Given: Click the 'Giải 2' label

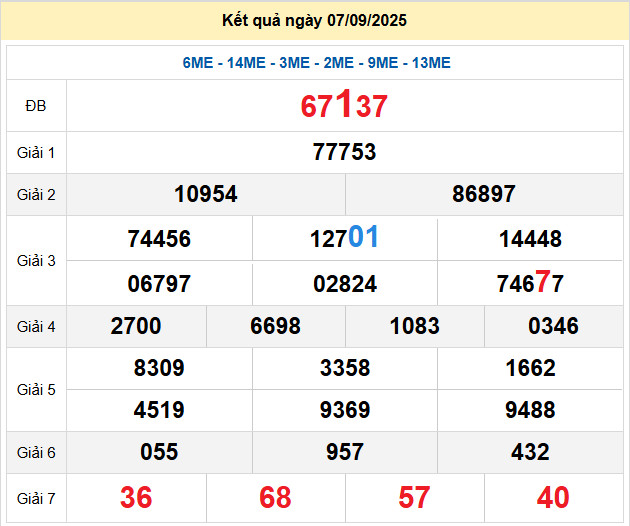Looking at the screenshot, I should coord(36,194).
